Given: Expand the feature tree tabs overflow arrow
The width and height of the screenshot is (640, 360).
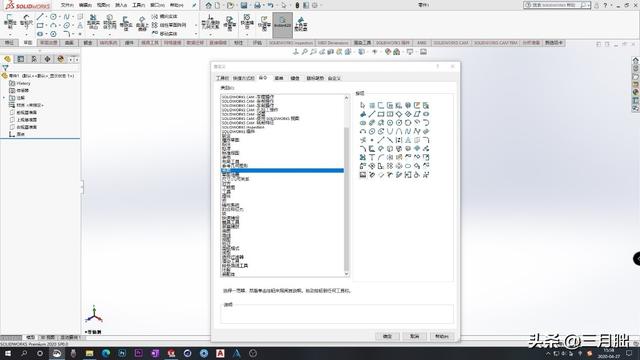Looking at the screenshot, I should (x=77, y=60).
